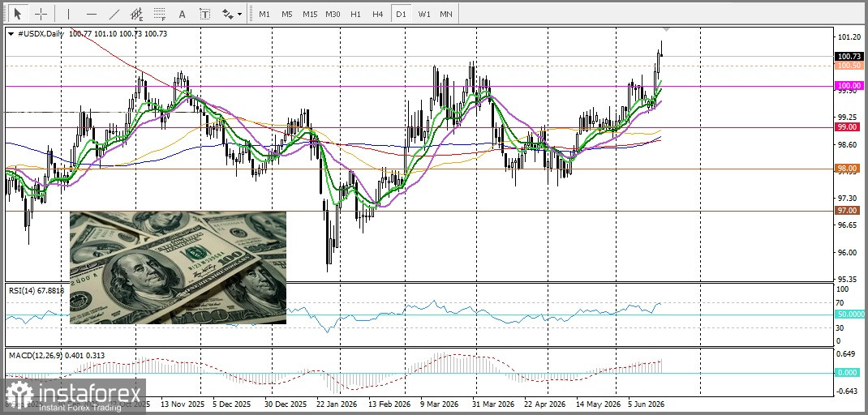Image resolution: width=868 pixels, height=415 pixels.
Task: Switch chart to H4 timeframe
Action: (x=377, y=14)
